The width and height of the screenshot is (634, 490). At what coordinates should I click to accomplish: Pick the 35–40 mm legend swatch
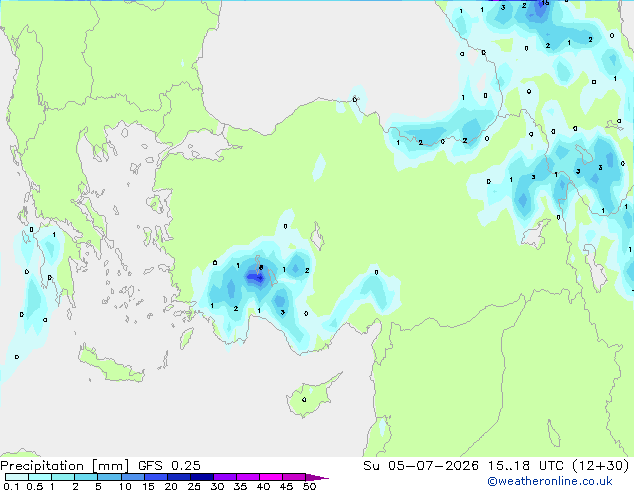tap(248, 477)
